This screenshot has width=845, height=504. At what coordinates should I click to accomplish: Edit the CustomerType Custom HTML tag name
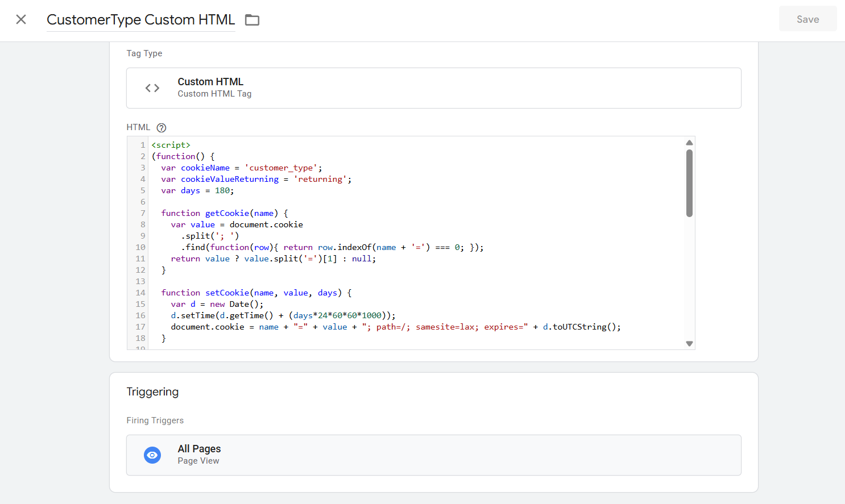tap(140, 20)
